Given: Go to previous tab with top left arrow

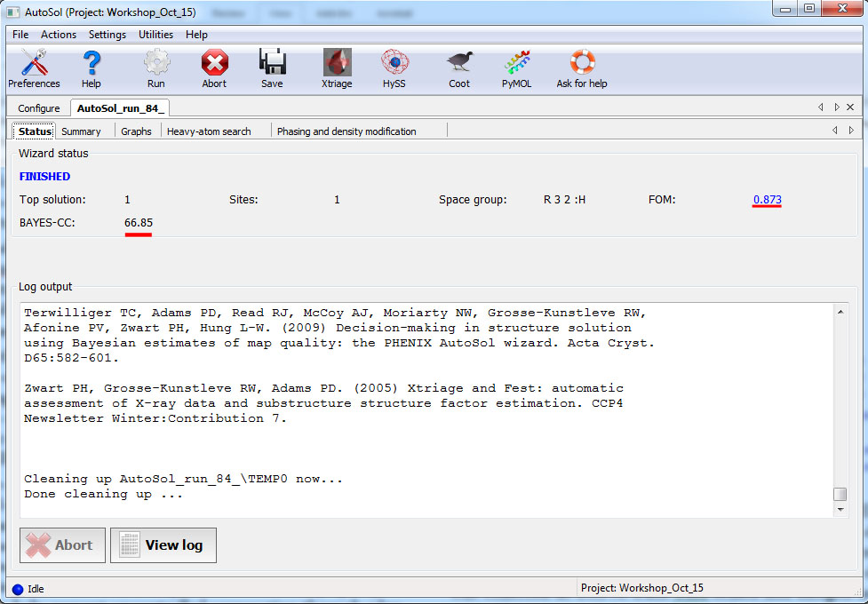Looking at the screenshot, I should point(821,107).
